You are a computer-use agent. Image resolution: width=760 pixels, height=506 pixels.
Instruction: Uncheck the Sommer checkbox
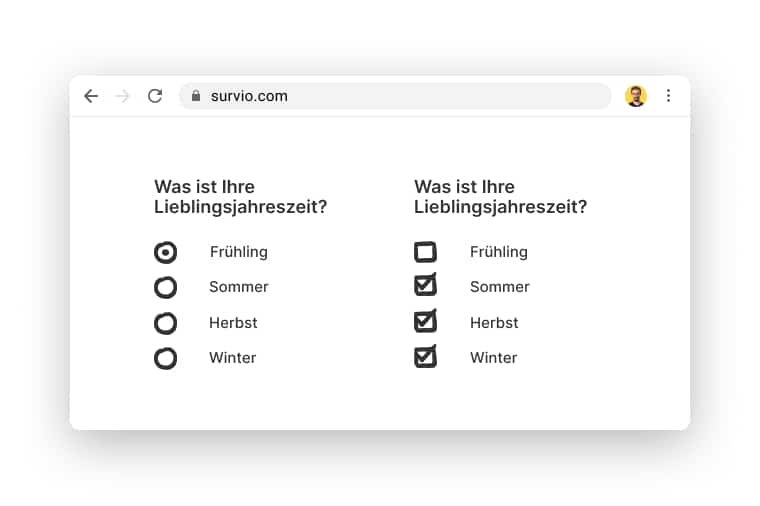coord(426,286)
